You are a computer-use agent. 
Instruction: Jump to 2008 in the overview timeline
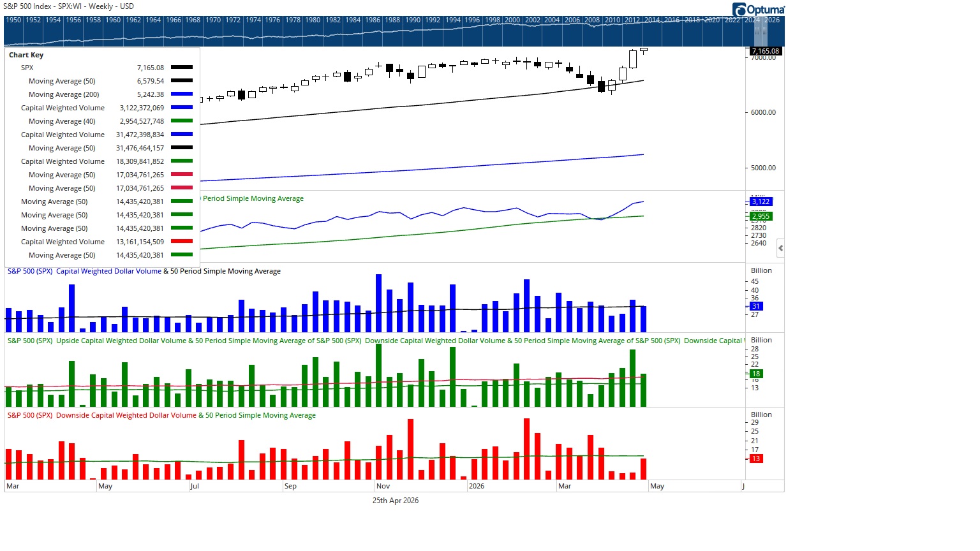pyautogui.click(x=592, y=20)
